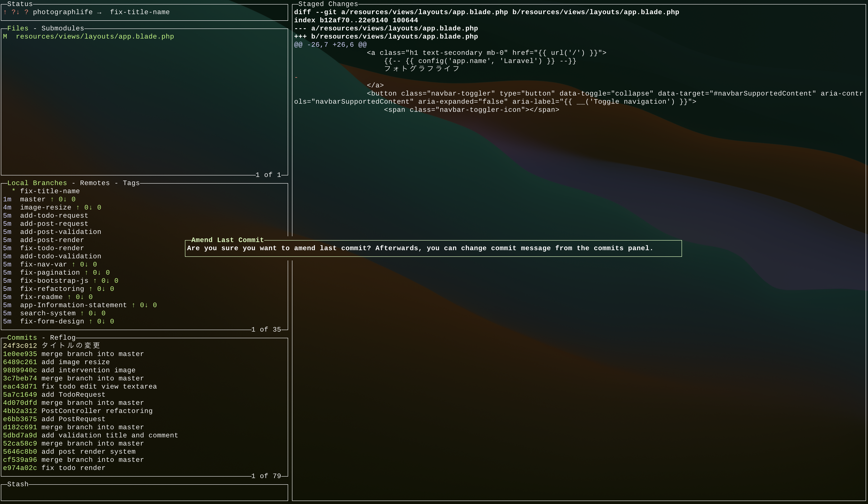Viewport: 868px width, 504px height.
Task: Select the fix-pagination branch
Action: 50,273
